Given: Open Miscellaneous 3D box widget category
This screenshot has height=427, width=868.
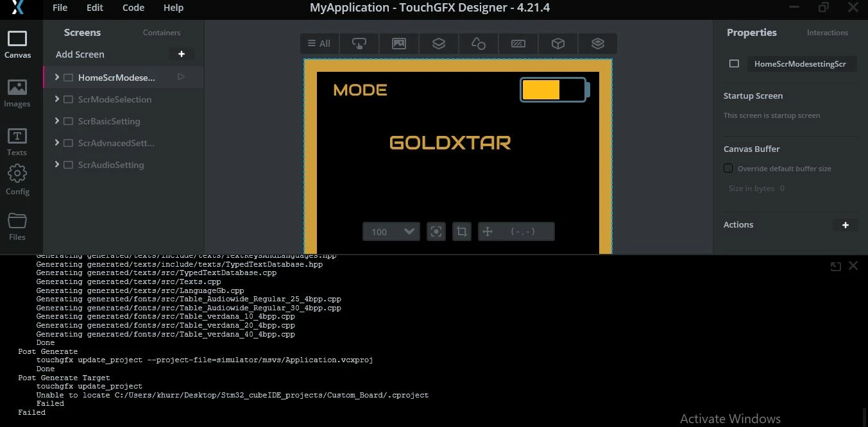Looking at the screenshot, I should [558, 44].
